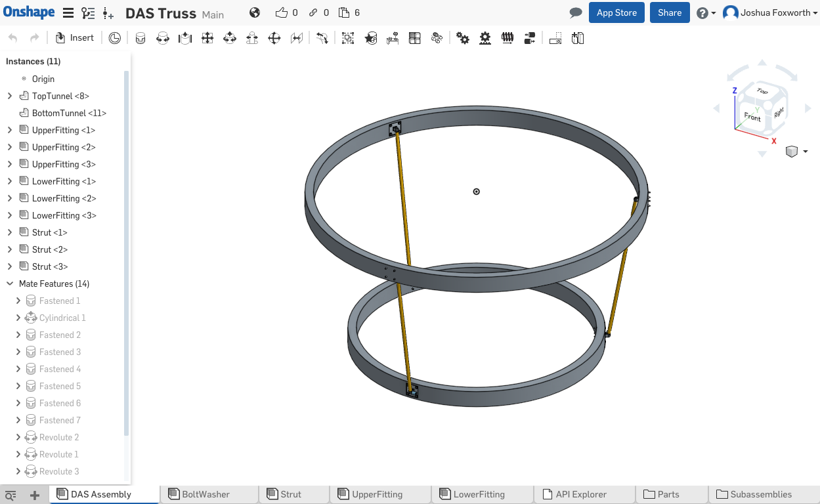Select the Planar mate tool
This screenshot has height=504, width=820.
point(207,39)
